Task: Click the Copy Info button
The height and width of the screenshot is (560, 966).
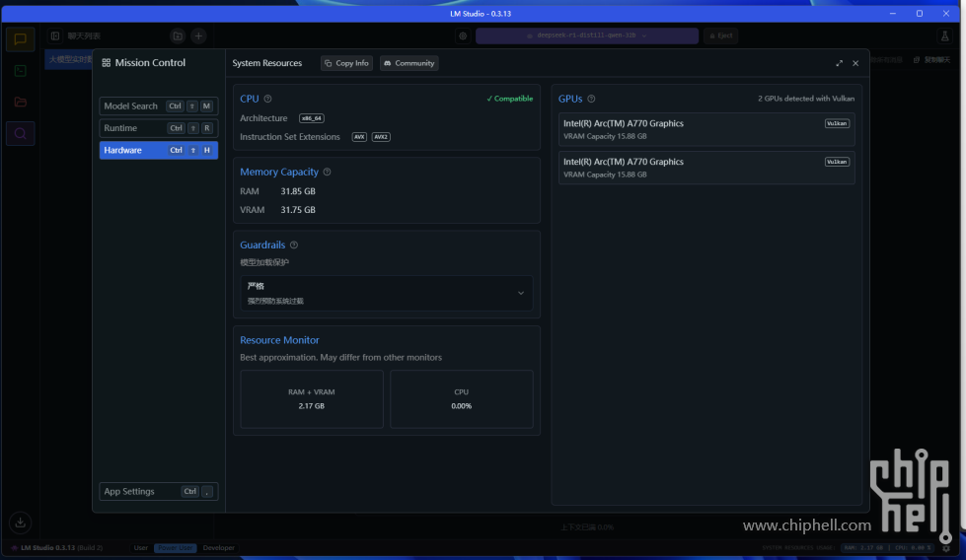Action: [346, 63]
